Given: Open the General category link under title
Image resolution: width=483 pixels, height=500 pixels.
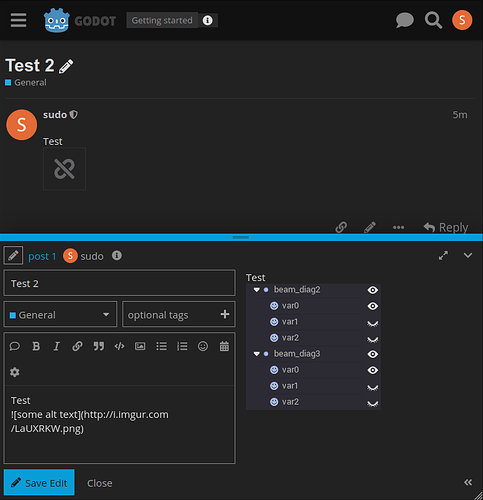Looking at the screenshot, I should tap(26, 83).
